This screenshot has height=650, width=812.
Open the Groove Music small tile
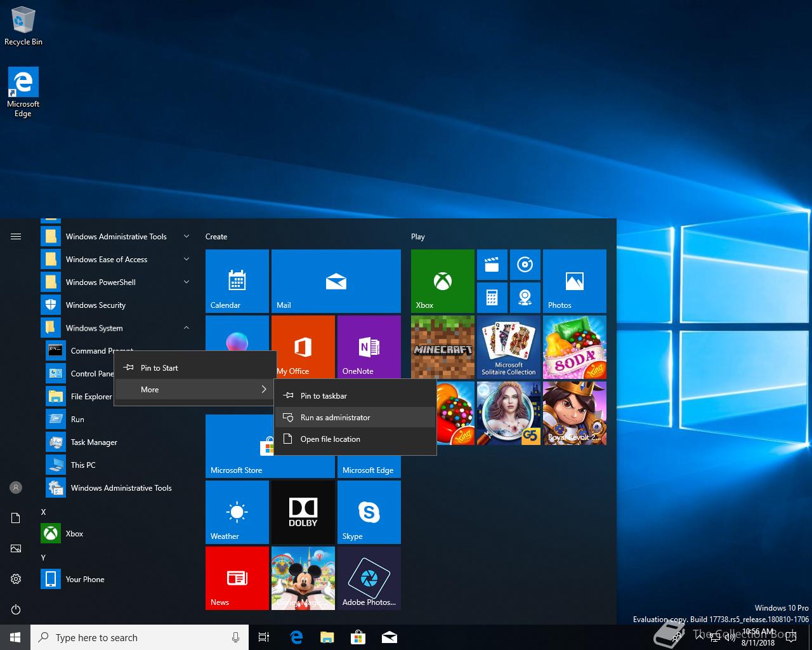[x=525, y=265]
